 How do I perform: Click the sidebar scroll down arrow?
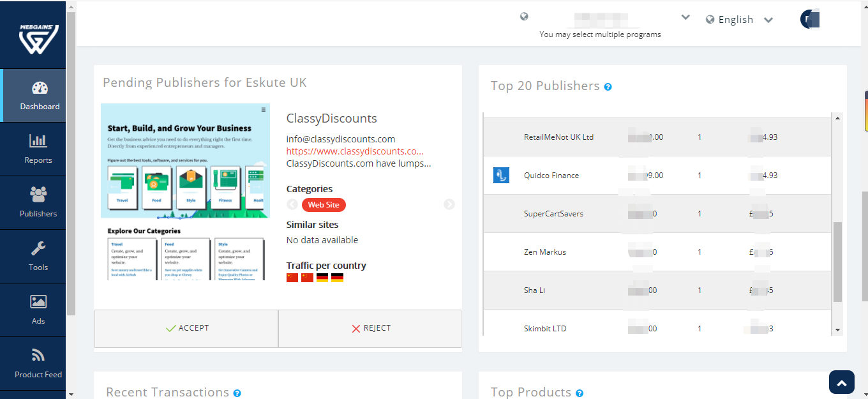pos(71,394)
